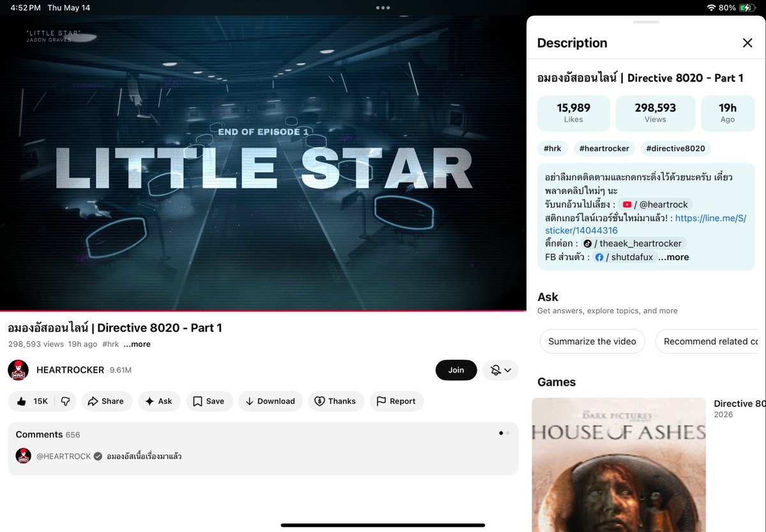Tap the verified badge beside @HEARTROCK
Image resolution: width=766 pixels, height=532 pixels.
click(98, 456)
